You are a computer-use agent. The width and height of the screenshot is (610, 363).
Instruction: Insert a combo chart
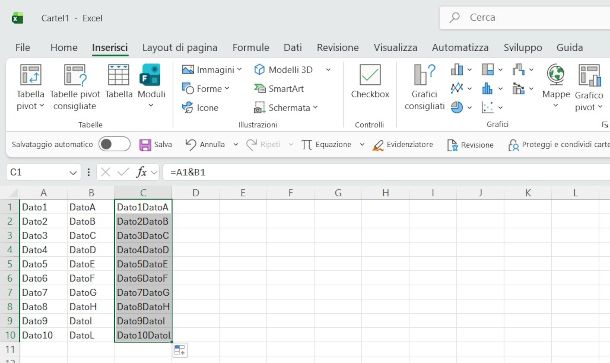coord(518,88)
